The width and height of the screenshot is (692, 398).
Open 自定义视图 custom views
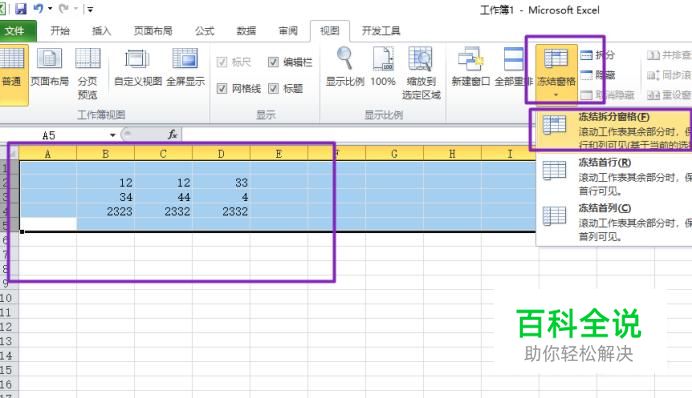click(x=138, y=67)
